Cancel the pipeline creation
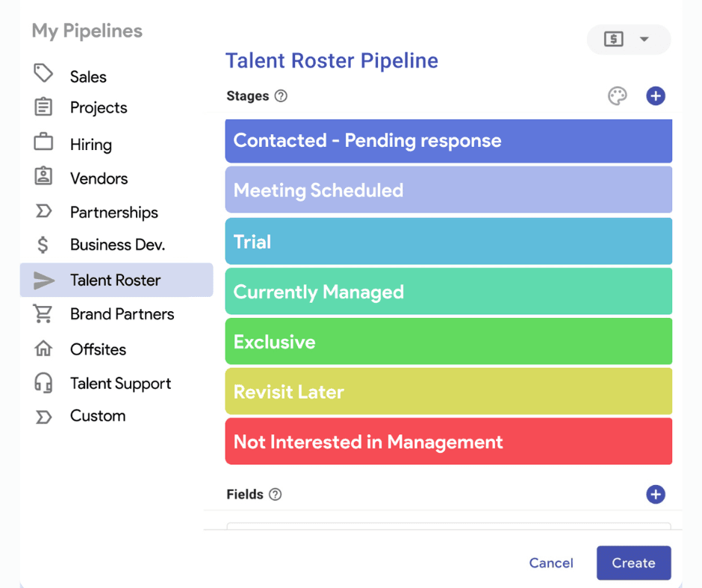This screenshot has height=588, width=702. (551, 563)
